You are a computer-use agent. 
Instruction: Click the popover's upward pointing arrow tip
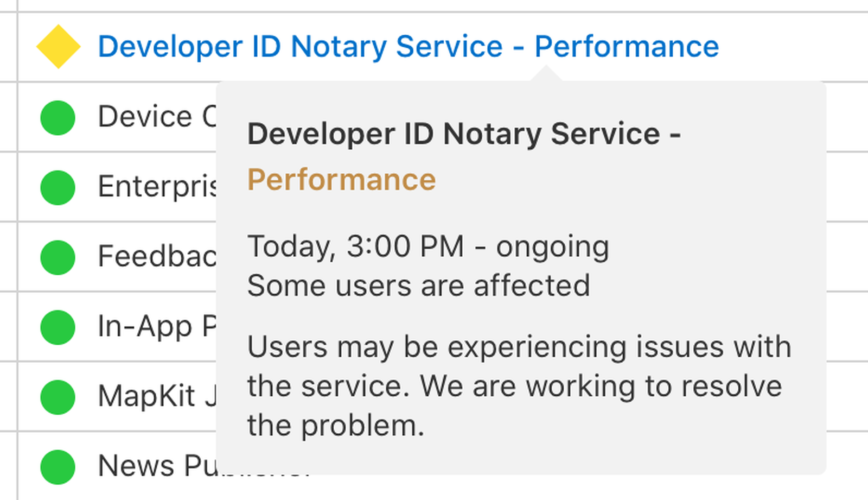pyautogui.click(x=546, y=71)
